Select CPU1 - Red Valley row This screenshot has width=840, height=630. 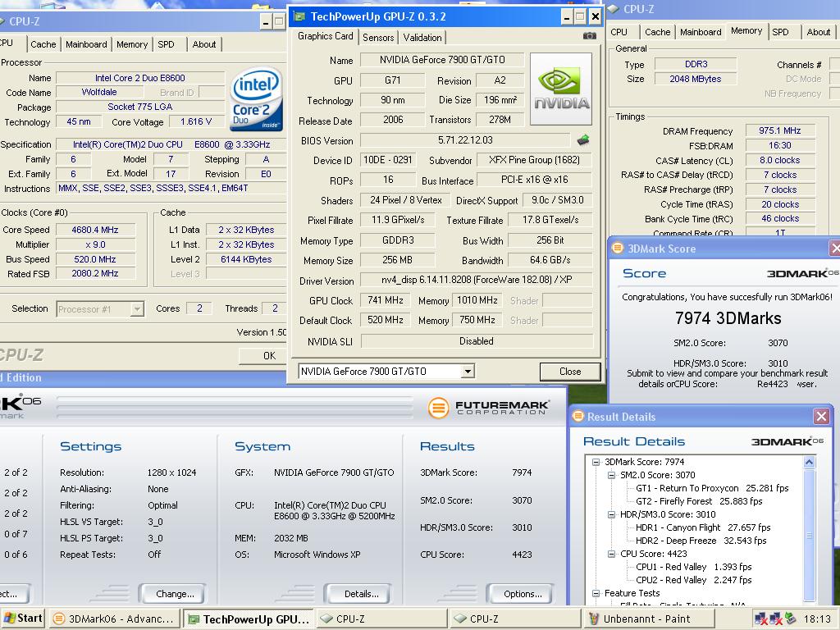pyautogui.click(x=693, y=567)
